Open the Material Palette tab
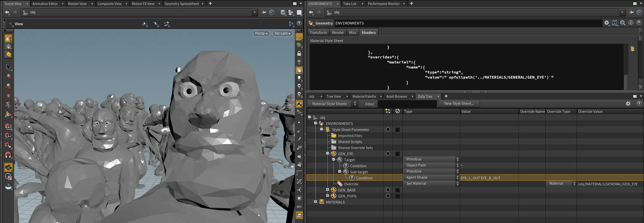The image size is (644, 223). 364,96
